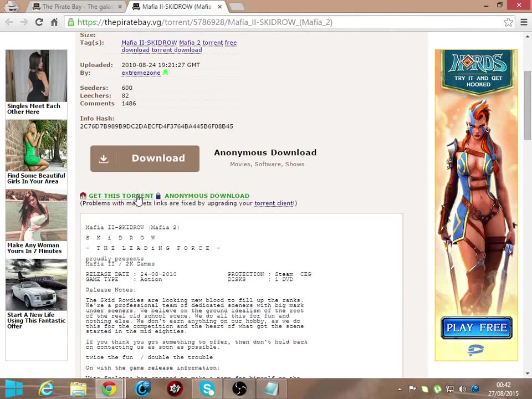Open the 'Singles Meet Each Other Here' ad
532x399 pixels.
(x=37, y=83)
